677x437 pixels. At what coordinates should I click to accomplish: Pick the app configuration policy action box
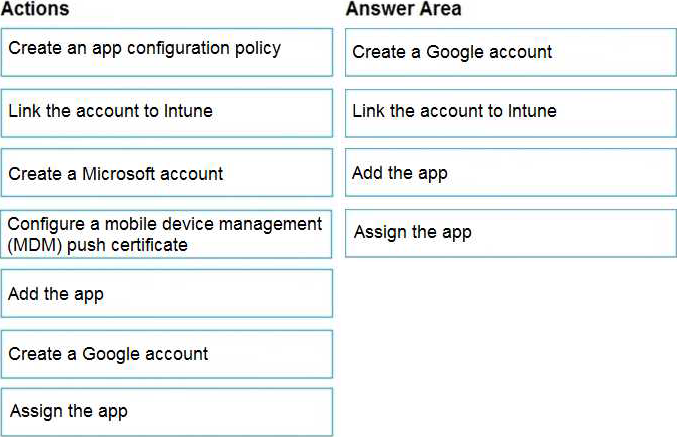(x=166, y=52)
